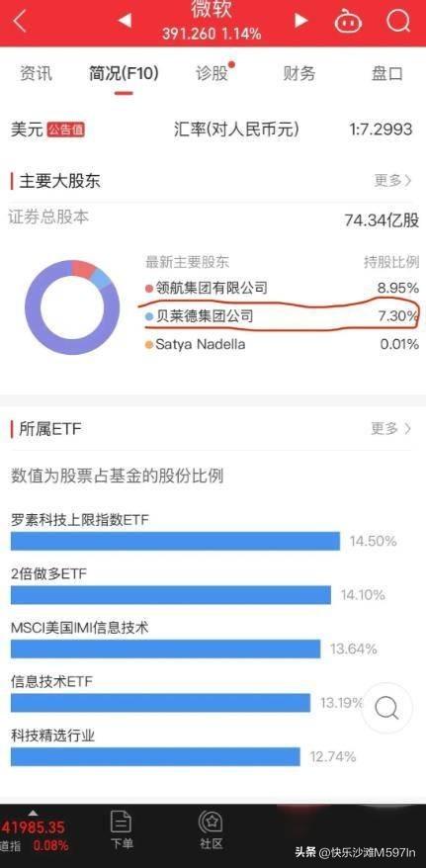Open the pig mascot icon in header
This screenshot has height=868, width=426.
coord(348,22)
